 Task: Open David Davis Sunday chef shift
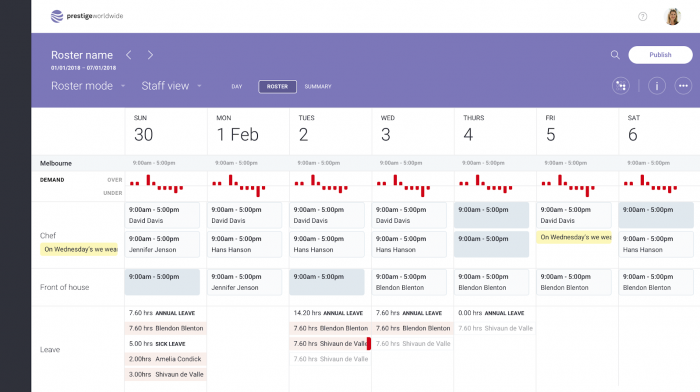pyautogui.click(x=162, y=215)
